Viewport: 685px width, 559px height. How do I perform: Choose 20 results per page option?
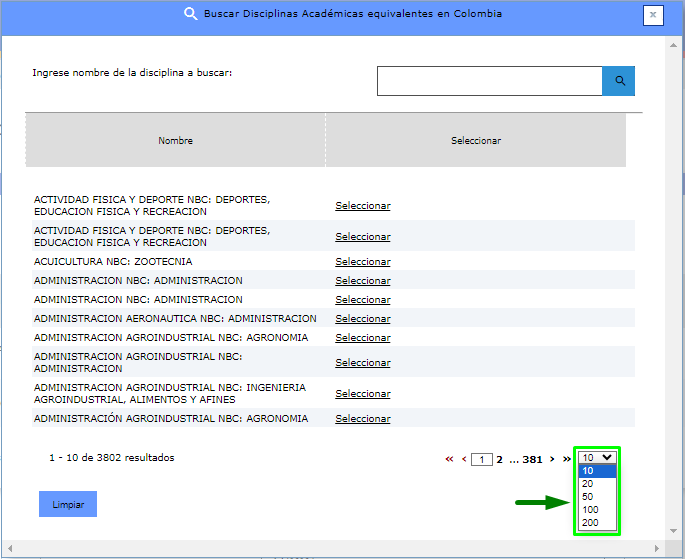pos(588,484)
